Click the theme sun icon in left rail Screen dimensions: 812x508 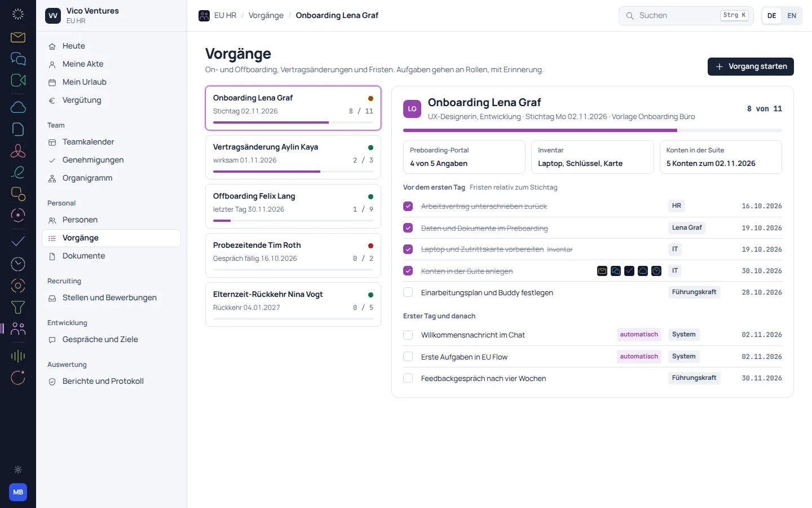pos(18,470)
